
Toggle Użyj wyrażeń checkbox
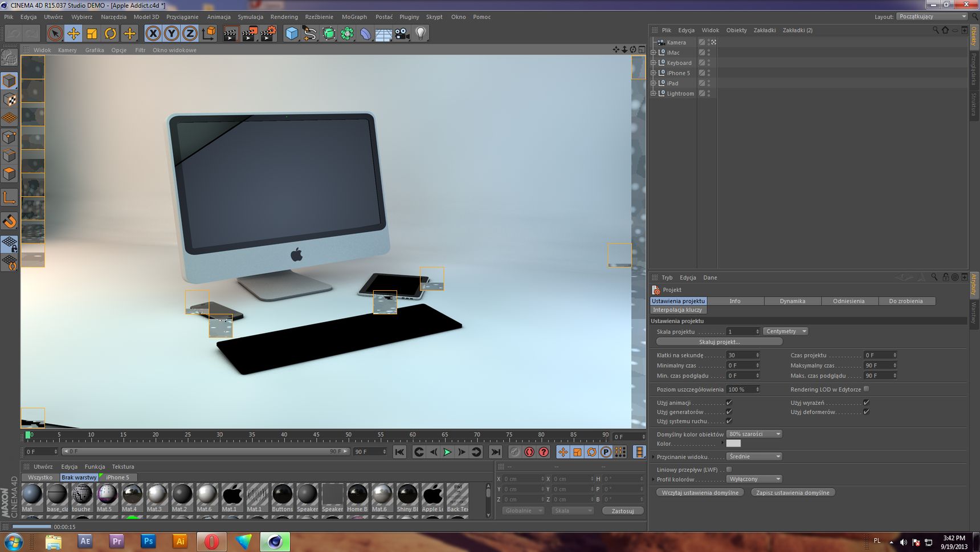[x=866, y=403]
